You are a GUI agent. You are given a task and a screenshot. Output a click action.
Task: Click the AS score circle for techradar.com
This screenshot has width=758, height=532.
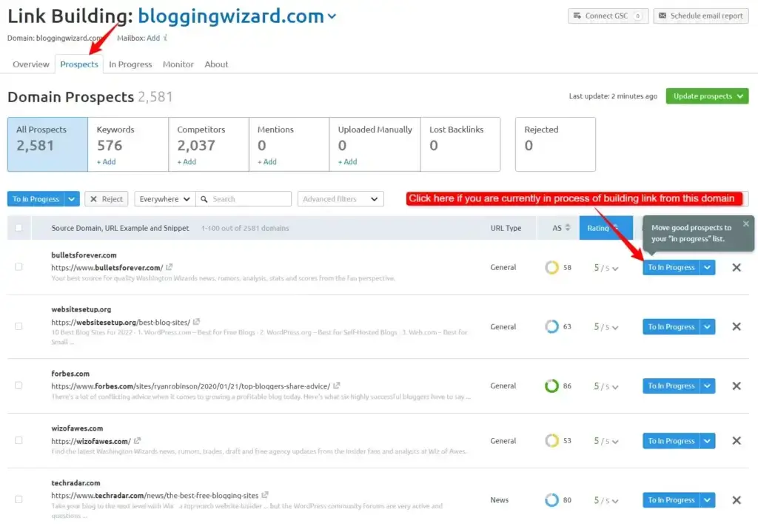551,499
